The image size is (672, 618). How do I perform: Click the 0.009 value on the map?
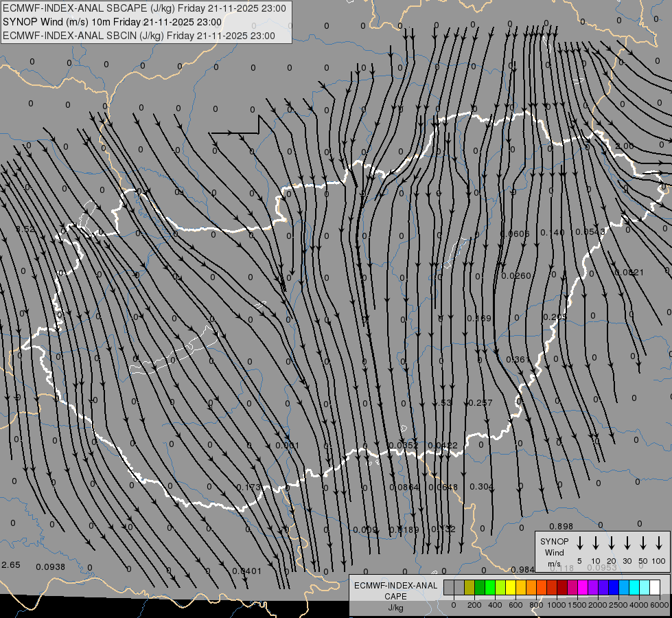(365, 530)
